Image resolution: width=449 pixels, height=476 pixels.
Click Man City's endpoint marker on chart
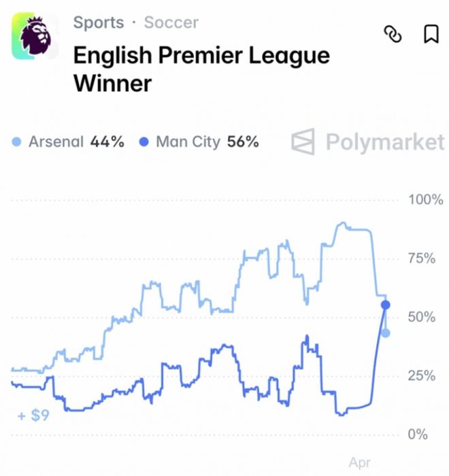[385, 305]
